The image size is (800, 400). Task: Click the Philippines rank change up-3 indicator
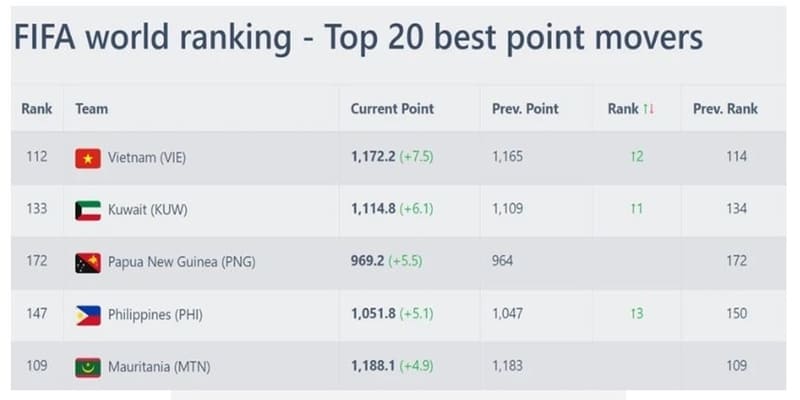[637, 313]
